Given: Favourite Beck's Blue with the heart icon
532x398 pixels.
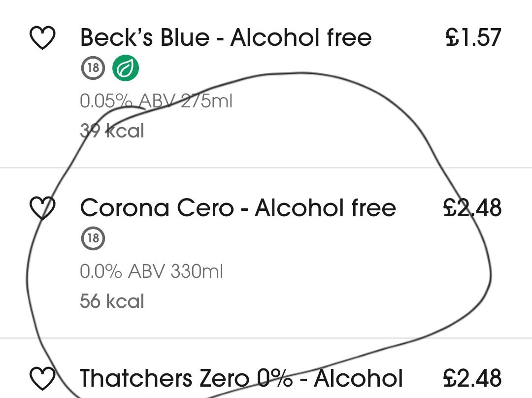Looking at the screenshot, I should pos(42,37).
